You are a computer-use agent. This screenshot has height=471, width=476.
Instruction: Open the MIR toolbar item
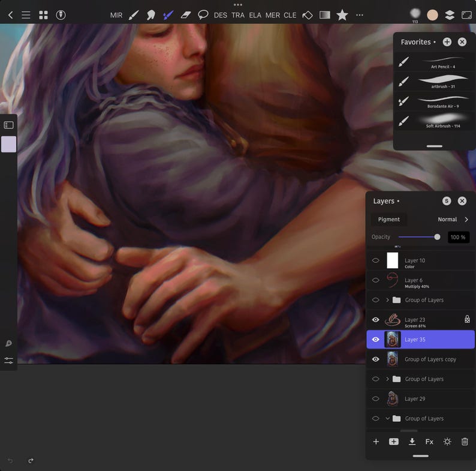(x=116, y=15)
